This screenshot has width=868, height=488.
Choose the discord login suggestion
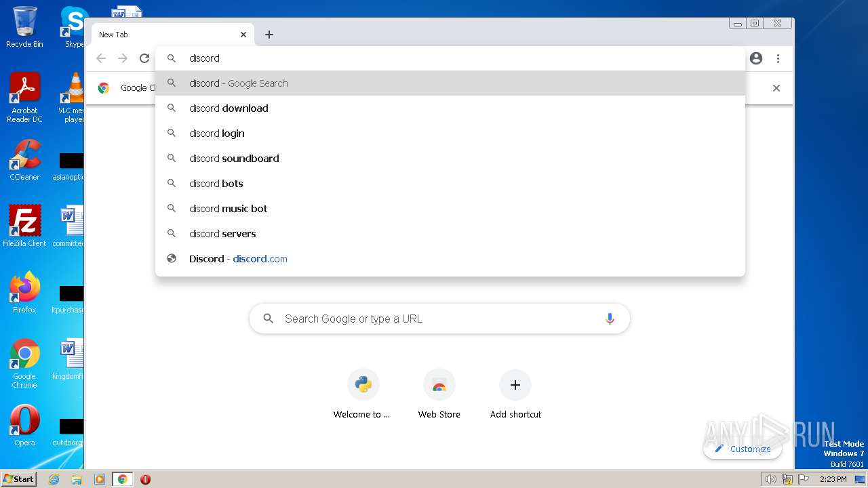[450, 134]
